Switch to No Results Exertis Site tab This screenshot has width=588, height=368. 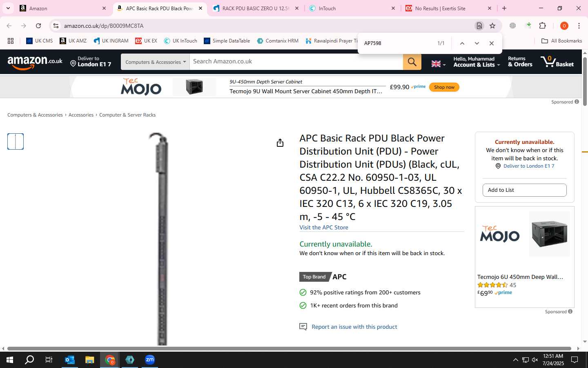(x=448, y=8)
